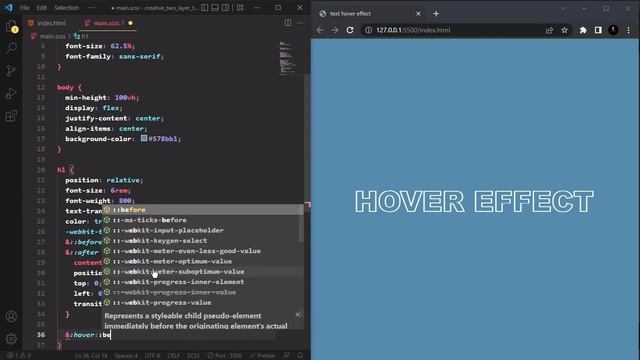640x360 pixels.
Task: Click Ln 36 cursor position in status bar
Action: [91, 356]
